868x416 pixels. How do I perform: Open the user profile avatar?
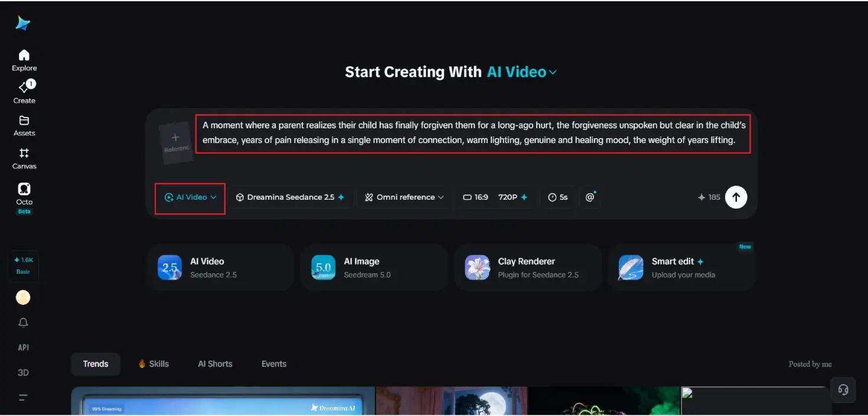pyautogui.click(x=23, y=298)
